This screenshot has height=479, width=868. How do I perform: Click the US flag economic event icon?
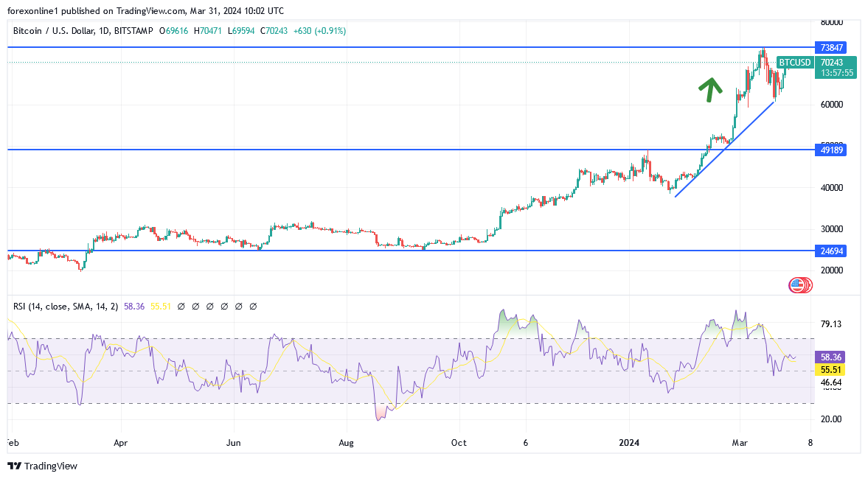pyautogui.click(x=798, y=285)
